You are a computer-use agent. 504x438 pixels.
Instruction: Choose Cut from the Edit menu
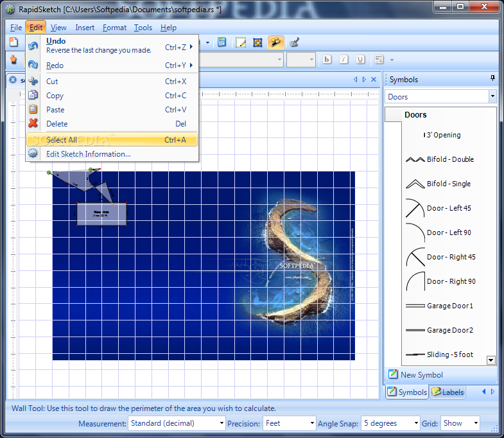[x=112, y=82]
